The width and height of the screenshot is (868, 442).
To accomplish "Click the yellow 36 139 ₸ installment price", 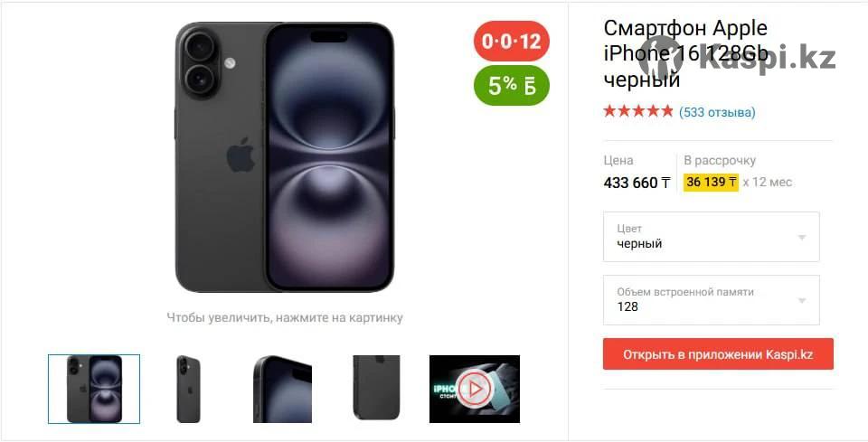I will (711, 182).
